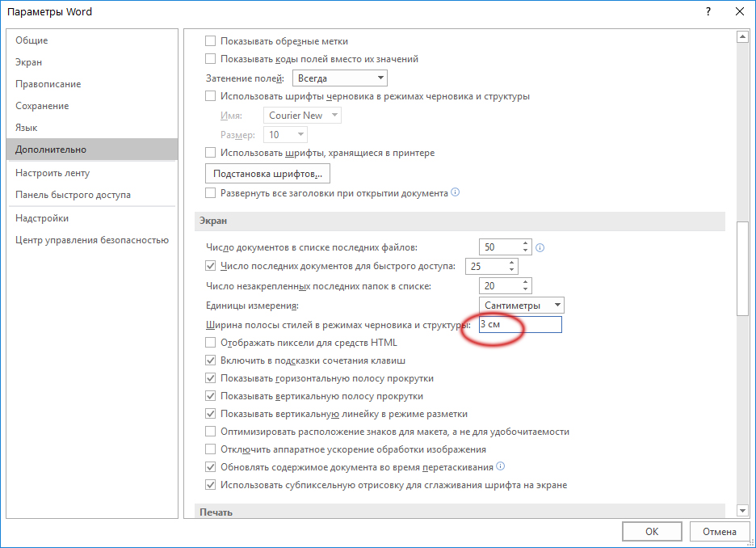This screenshot has height=548, width=756.
Task: Click the Подстановка шрифтов button
Action: [x=267, y=174]
